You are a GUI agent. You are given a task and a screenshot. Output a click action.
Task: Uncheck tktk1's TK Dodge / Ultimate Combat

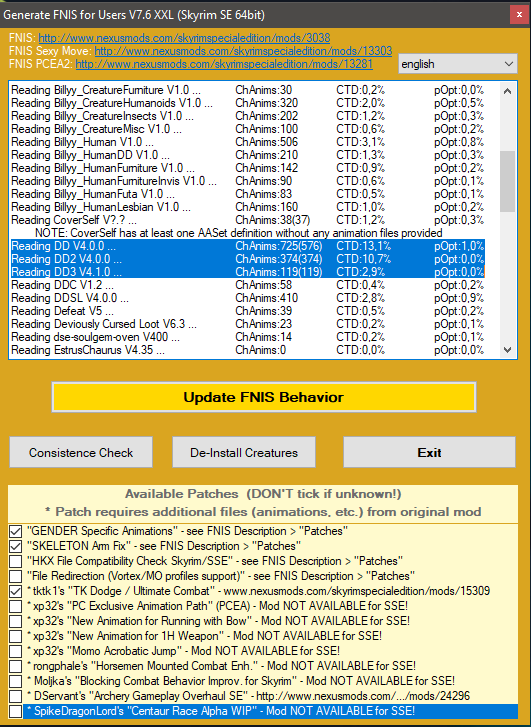16,591
